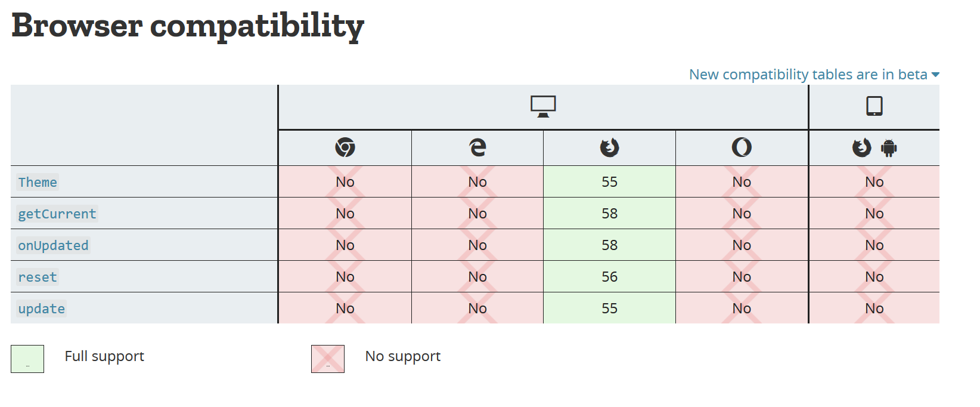Click the desktop monitor platform icon
Screen dimensions: 980x407
click(543, 107)
